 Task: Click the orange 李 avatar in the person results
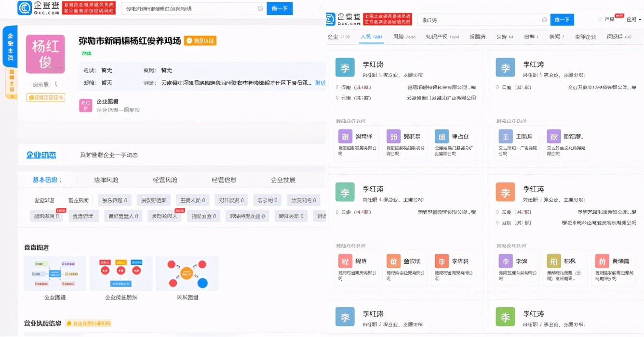pyautogui.click(x=505, y=193)
